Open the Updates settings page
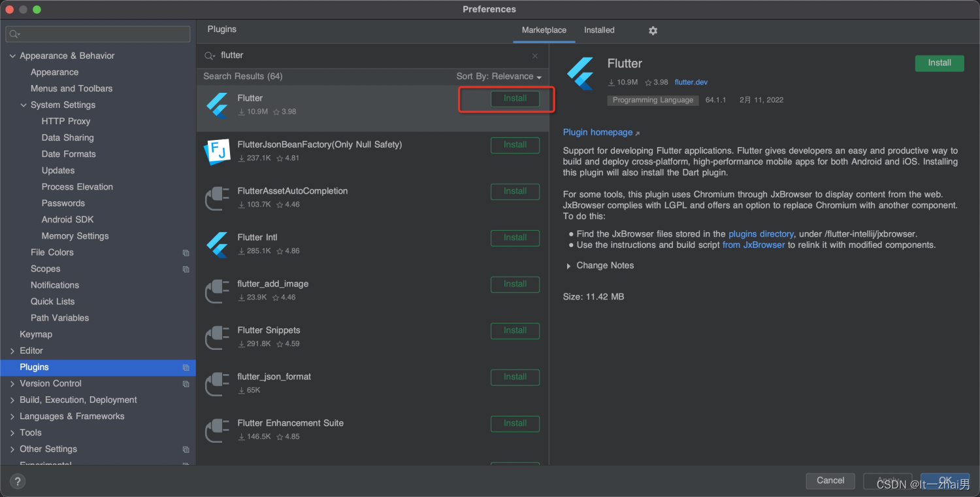Viewport: 980px width, 497px height. tap(58, 171)
